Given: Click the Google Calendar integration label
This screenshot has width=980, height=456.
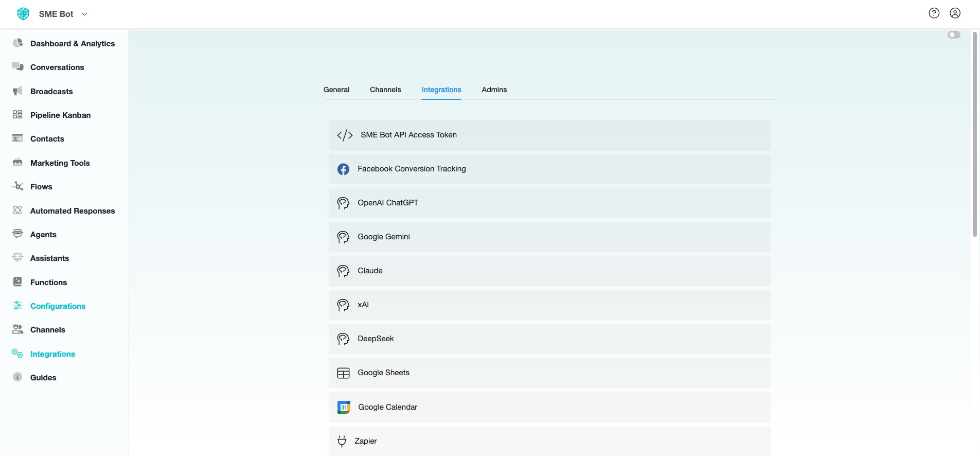Looking at the screenshot, I should [388, 407].
